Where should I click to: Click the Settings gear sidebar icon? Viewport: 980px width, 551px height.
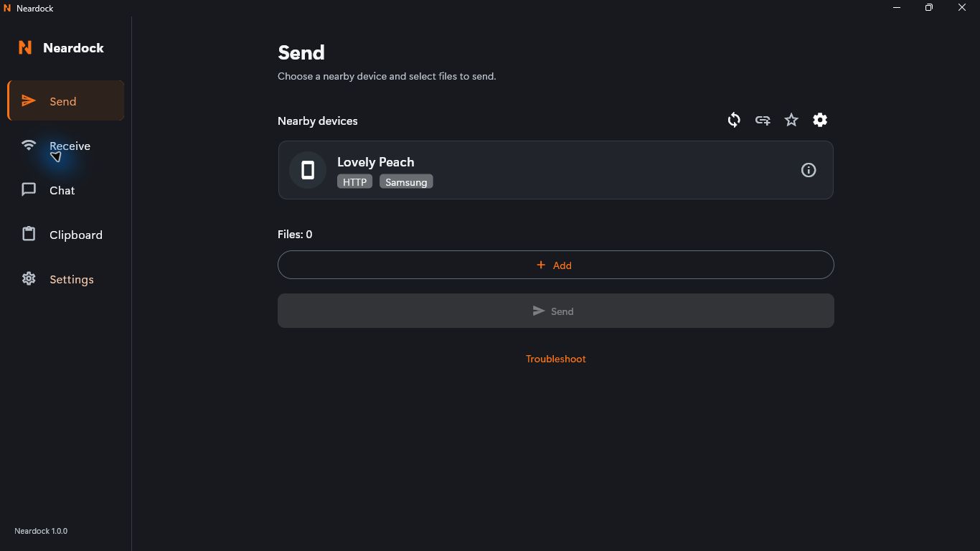[29, 279]
